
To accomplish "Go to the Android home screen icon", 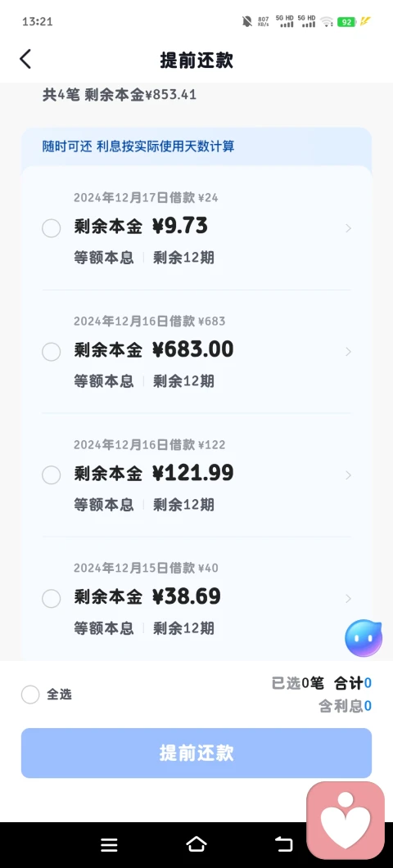I will coord(196,843).
